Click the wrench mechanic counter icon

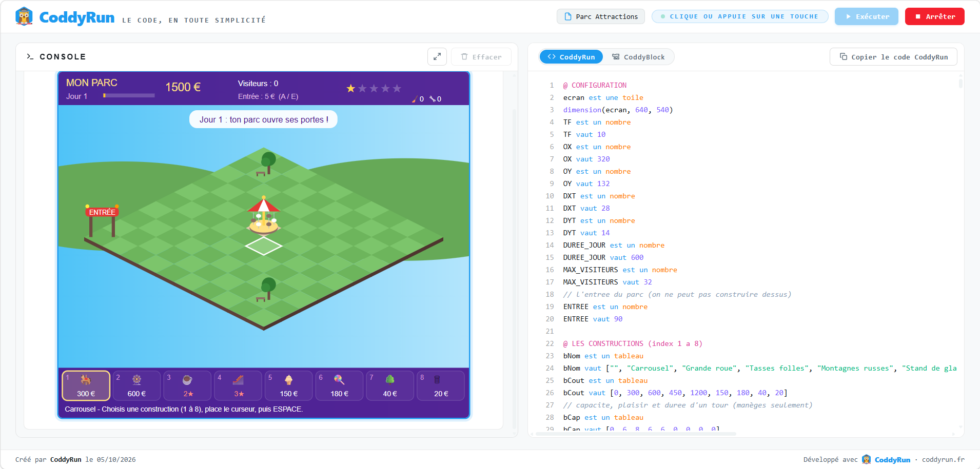click(433, 99)
